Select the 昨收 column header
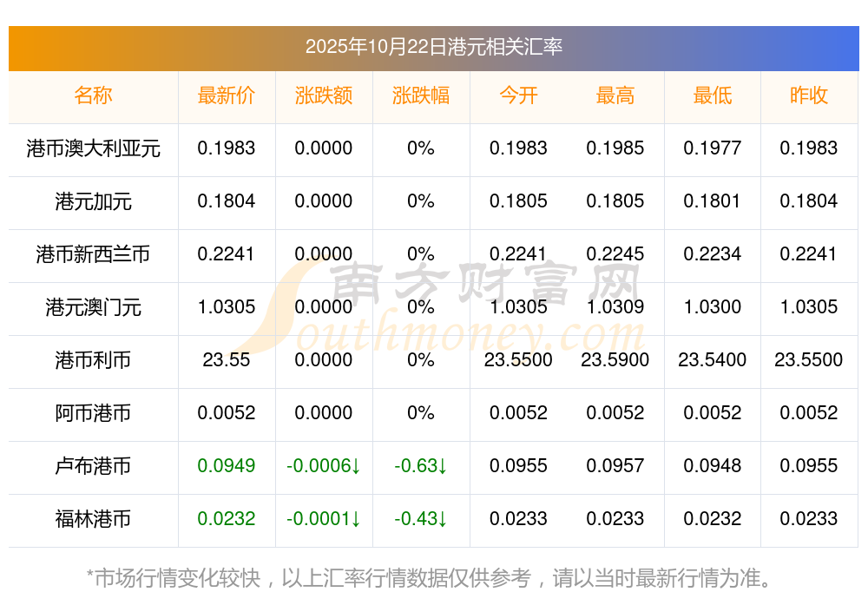The width and height of the screenshot is (868, 605). click(x=810, y=95)
